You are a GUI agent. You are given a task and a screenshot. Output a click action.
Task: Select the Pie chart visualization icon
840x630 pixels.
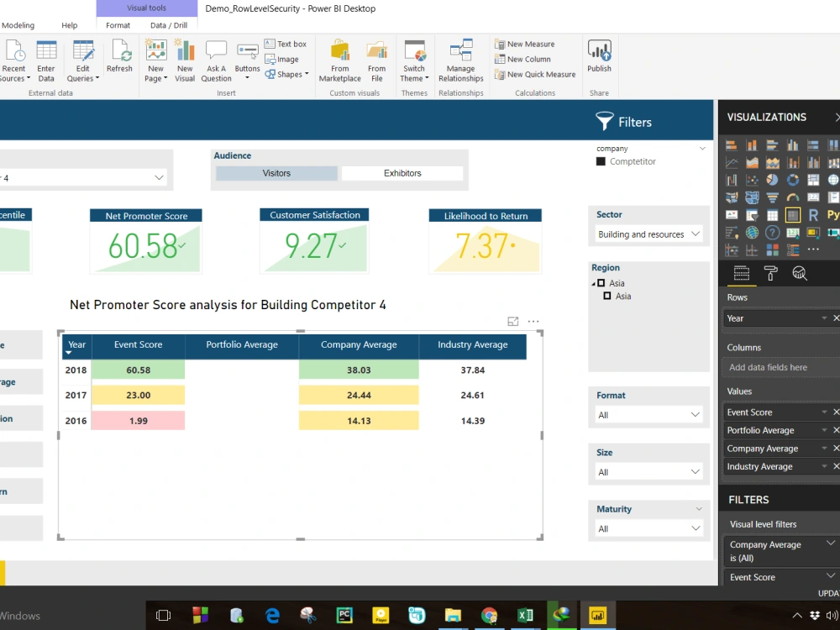pos(773,180)
